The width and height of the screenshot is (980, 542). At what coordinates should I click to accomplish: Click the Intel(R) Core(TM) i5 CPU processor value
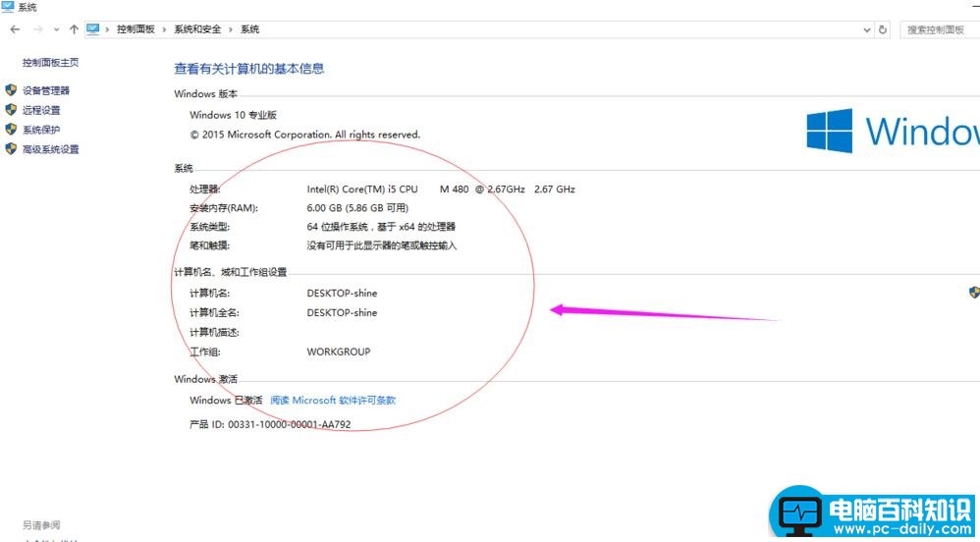click(x=441, y=189)
